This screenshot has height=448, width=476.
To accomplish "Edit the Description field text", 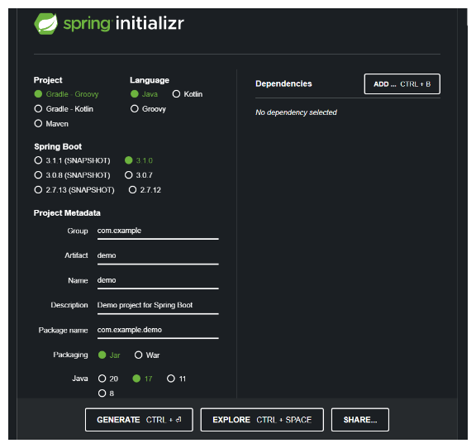I will click(158, 307).
